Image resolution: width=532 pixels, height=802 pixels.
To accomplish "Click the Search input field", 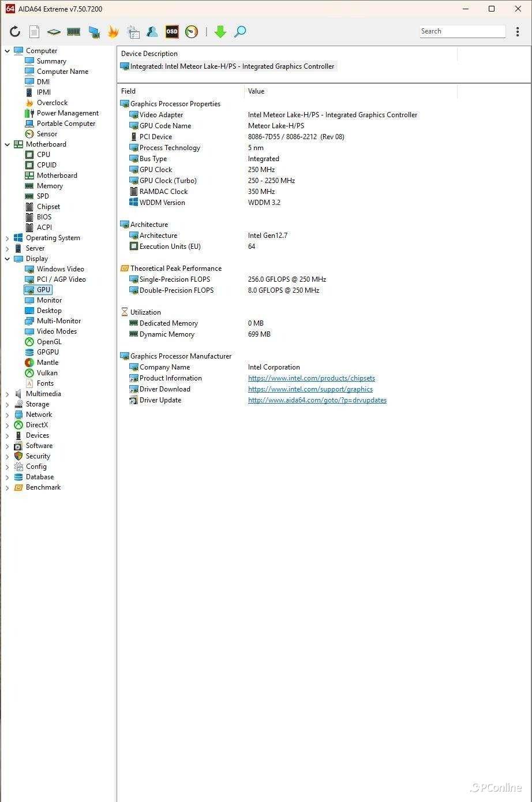I will pyautogui.click(x=462, y=31).
